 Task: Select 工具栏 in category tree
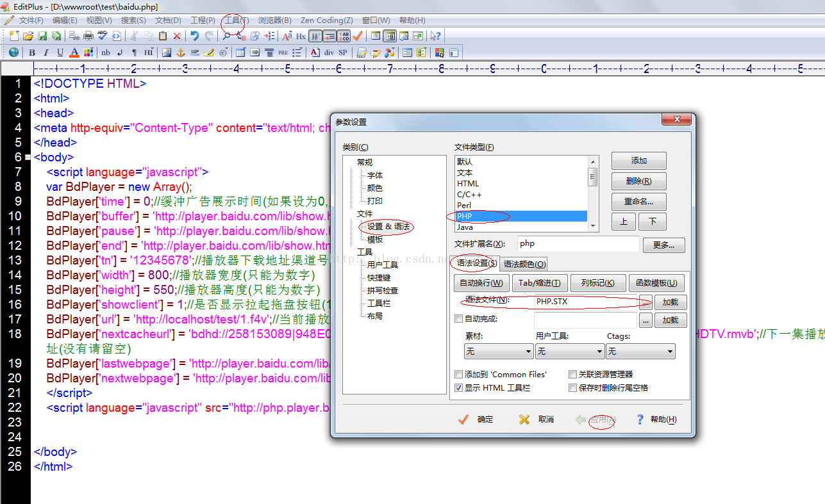pos(379,304)
